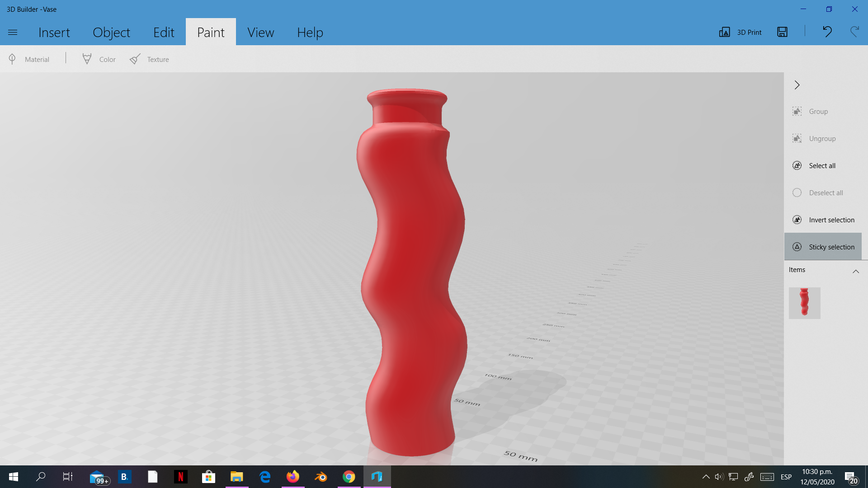The width and height of the screenshot is (868, 488).
Task: Open the Booking app on the taskbar
Action: tap(124, 477)
